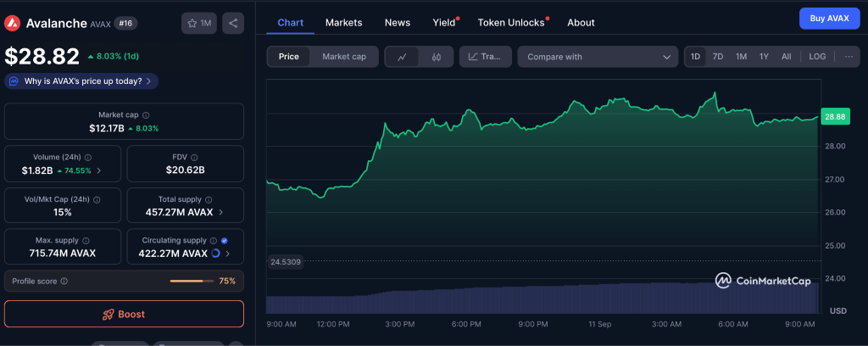Click the 11 Sep date axis label
The height and width of the screenshot is (346, 868).
[600, 324]
